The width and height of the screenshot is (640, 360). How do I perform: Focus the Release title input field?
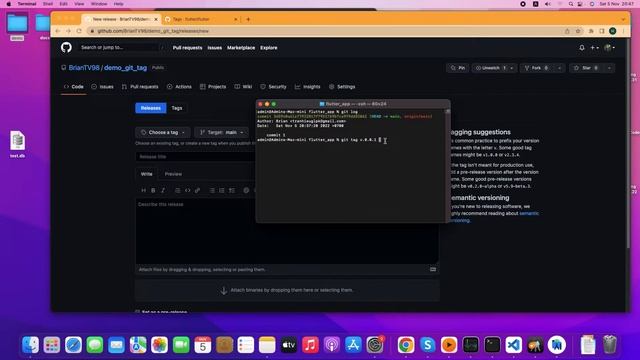click(195, 157)
